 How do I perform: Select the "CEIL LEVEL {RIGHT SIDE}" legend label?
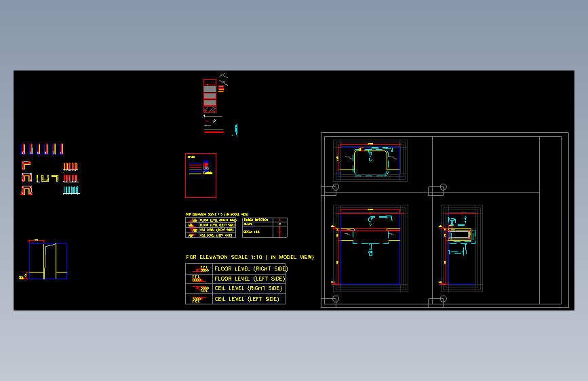[248, 288]
